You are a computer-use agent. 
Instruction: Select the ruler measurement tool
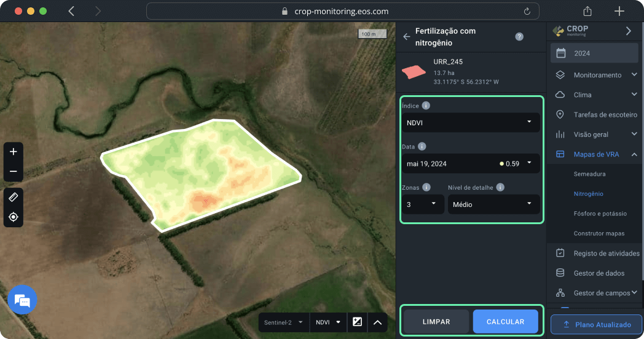pos(14,197)
